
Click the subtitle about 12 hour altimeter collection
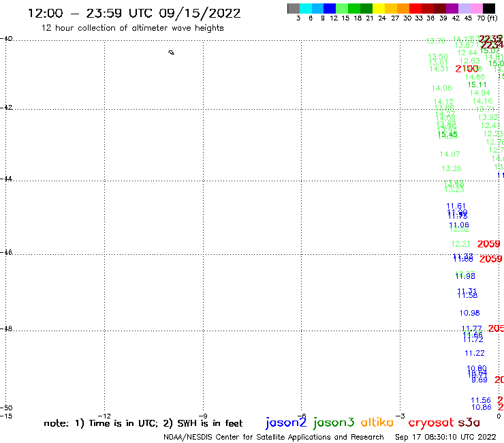tap(132, 28)
